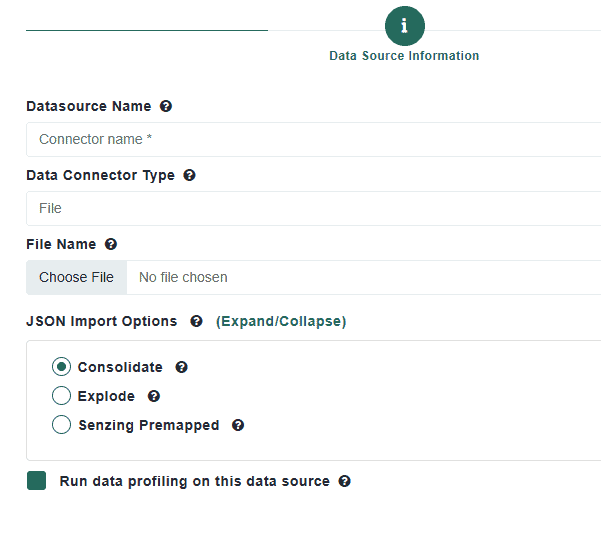Open help icon beside JSON Import Options
601x553 pixels.
coord(196,321)
